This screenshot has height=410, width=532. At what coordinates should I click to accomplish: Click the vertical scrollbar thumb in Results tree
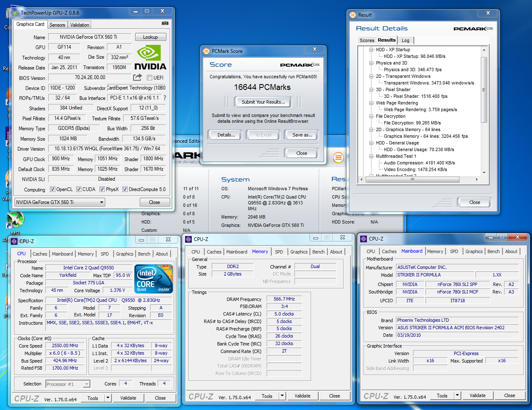[x=484, y=89]
